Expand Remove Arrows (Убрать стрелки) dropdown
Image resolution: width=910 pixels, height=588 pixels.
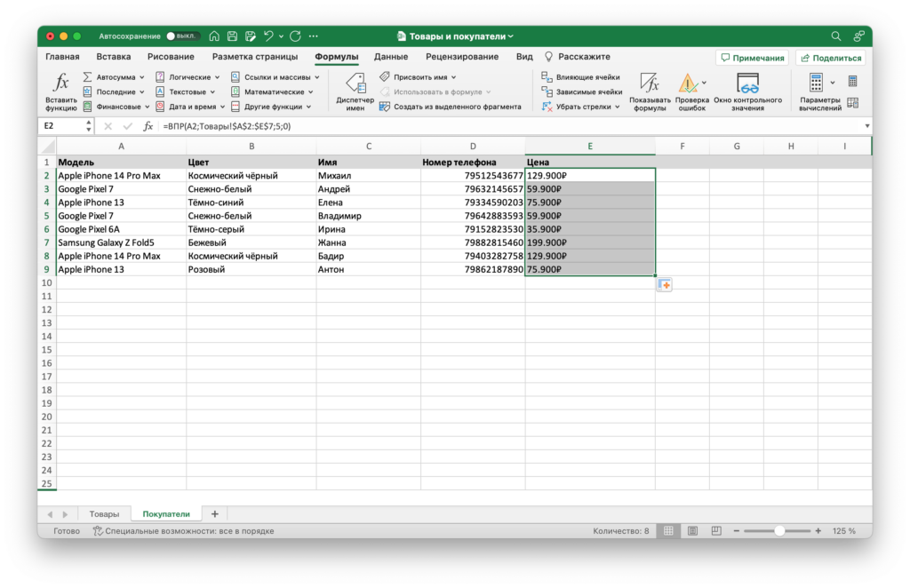coord(618,107)
